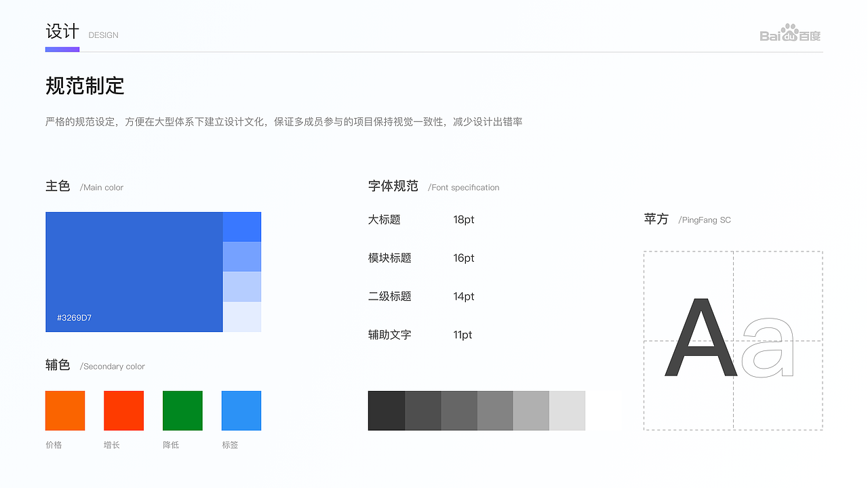Click the Baidu paw logo
This screenshot has width=868, height=488.
click(x=791, y=33)
